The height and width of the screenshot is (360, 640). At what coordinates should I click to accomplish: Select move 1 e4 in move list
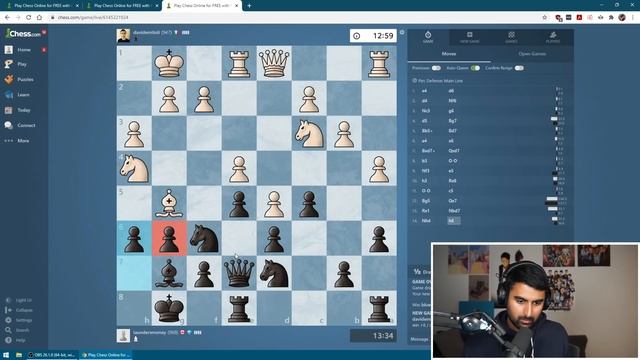tap(424, 91)
